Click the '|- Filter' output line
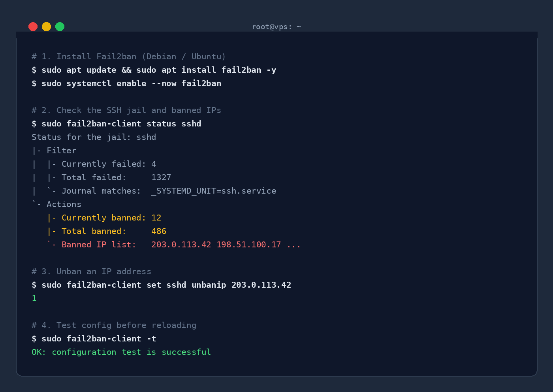The width and height of the screenshot is (553, 392). [54, 151]
